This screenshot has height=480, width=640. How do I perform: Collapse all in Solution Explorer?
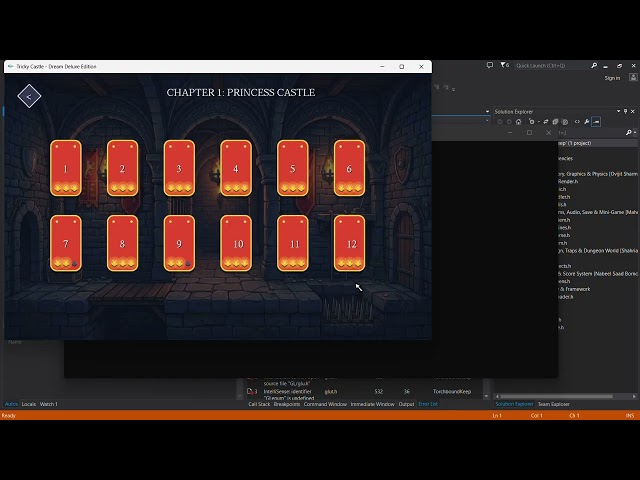[555, 122]
